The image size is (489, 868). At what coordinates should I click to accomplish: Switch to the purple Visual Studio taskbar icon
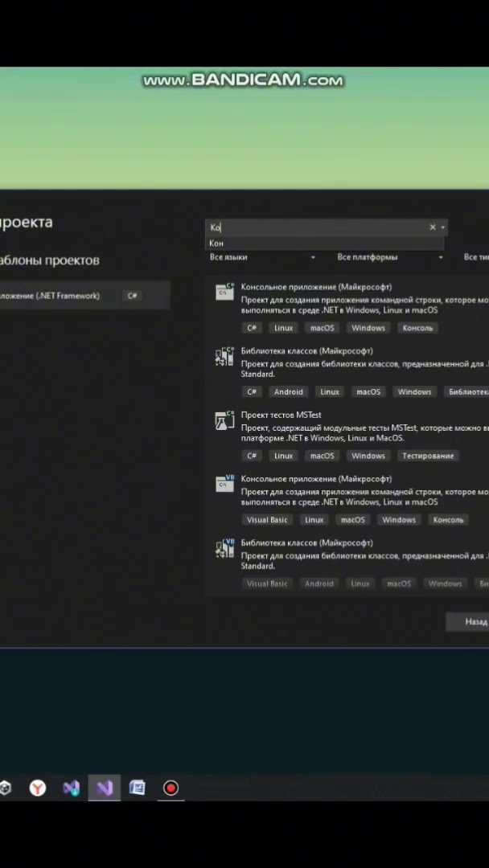click(105, 787)
